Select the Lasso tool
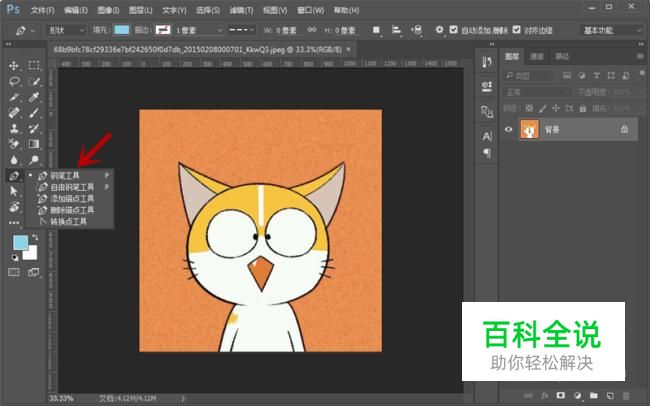The height and width of the screenshot is (406, 650). (14, 82)
